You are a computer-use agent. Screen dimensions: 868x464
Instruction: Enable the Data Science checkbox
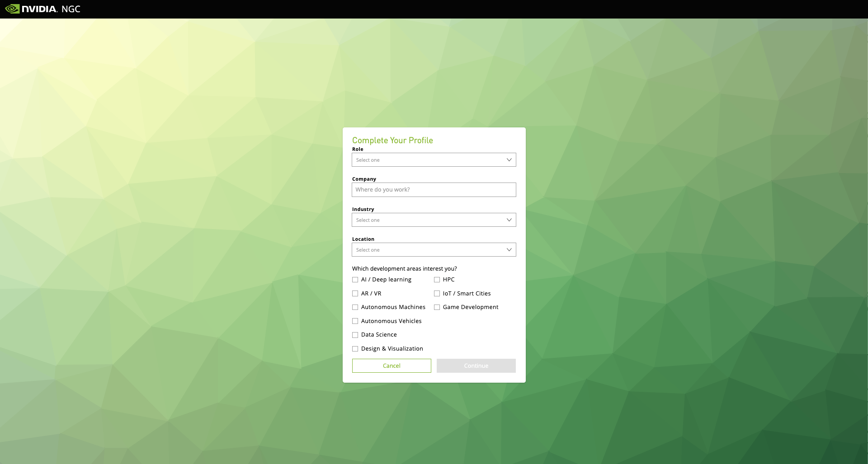(x=355, y=335)
